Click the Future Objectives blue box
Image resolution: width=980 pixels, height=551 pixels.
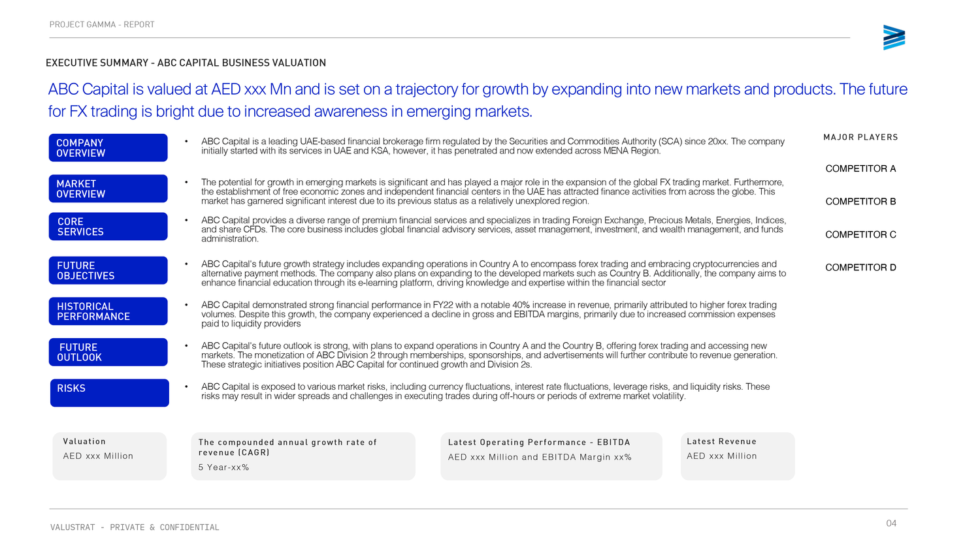point(108,270)
